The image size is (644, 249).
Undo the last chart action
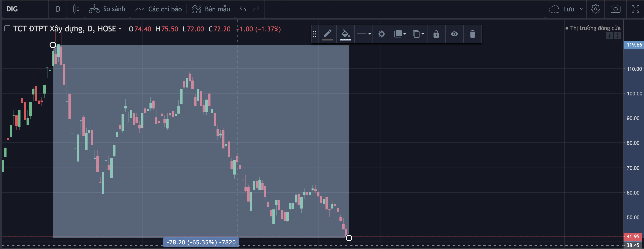point(243,9)
